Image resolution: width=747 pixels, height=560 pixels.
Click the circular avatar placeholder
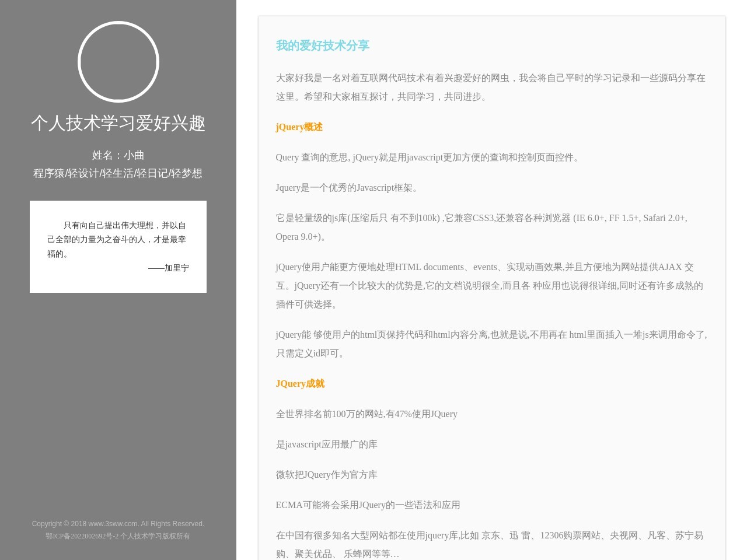click(118, 61)
